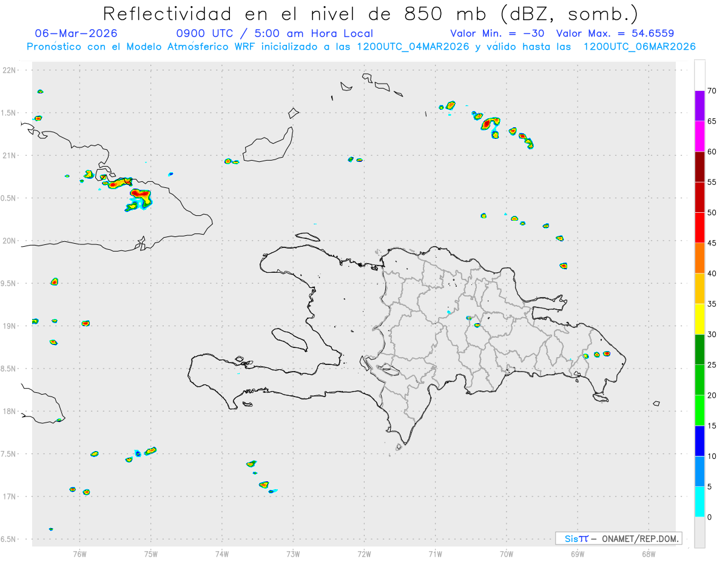Click the colorbar tick label '10'

click(x=712, y=456)
